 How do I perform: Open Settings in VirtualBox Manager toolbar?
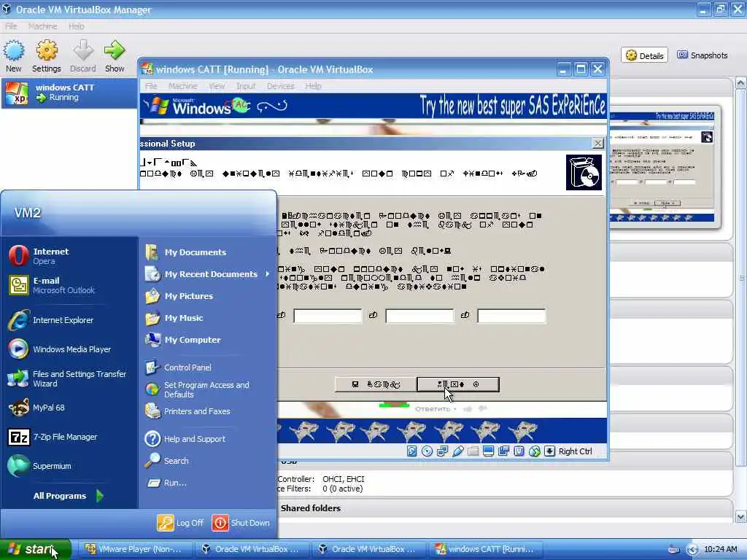tap(46, 56)
